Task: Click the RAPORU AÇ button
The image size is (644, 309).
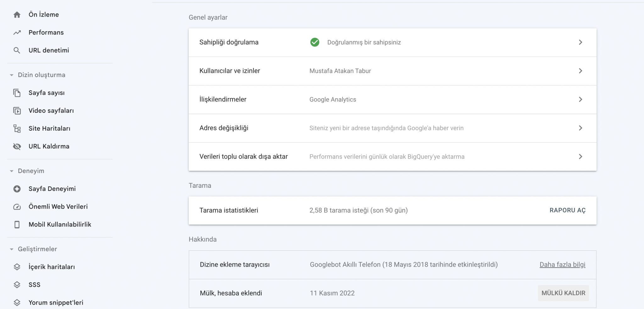Action: [568, 210]
